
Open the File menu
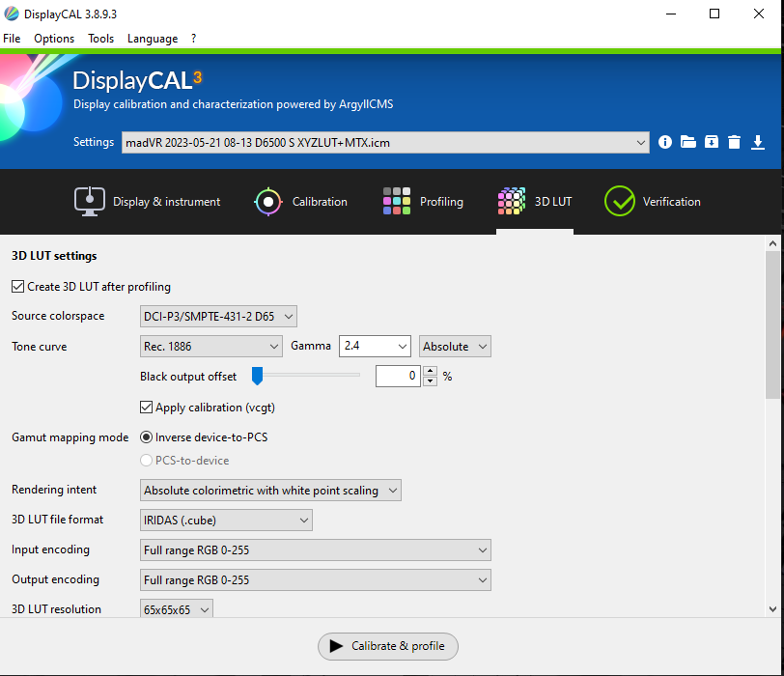click(x=12, y=39)
